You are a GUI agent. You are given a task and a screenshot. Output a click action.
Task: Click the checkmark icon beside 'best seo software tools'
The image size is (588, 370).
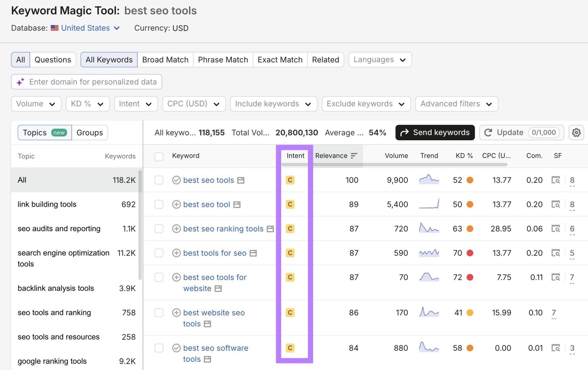coord(176,348)
